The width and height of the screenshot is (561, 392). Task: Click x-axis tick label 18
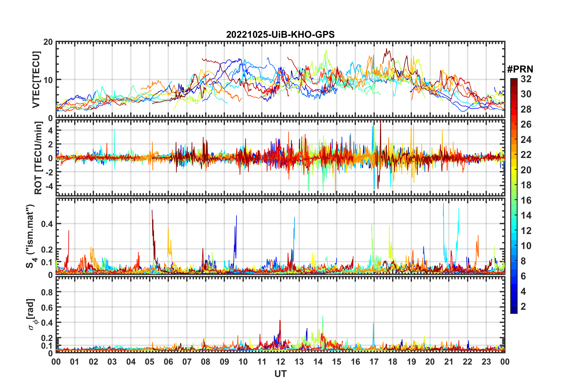tap(393, 362)
